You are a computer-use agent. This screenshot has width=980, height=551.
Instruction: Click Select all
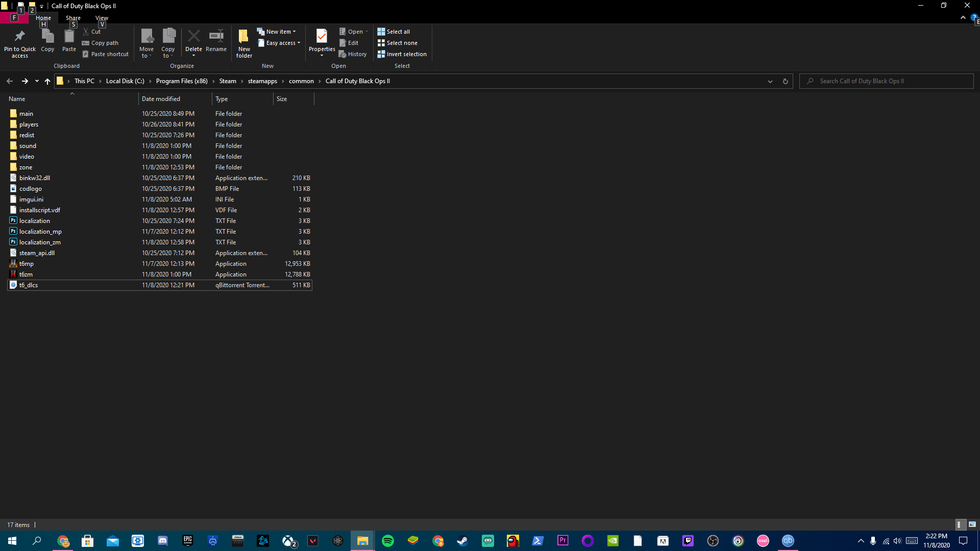394,32
